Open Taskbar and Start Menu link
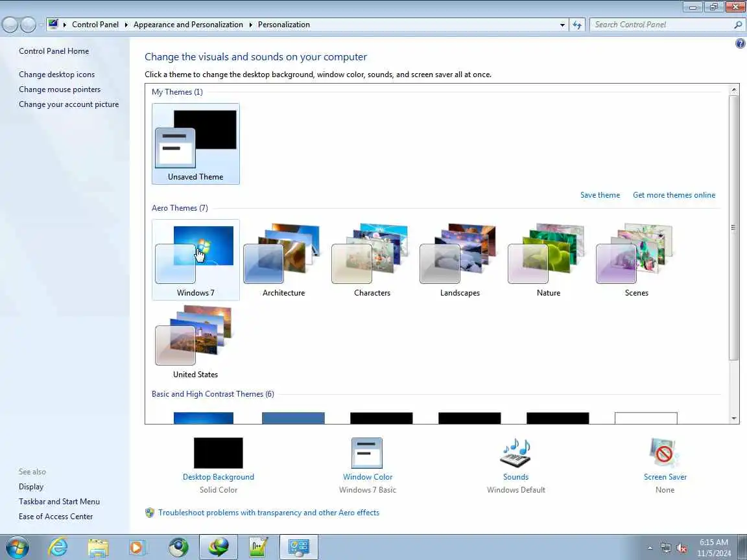747x560 pixels. pos(59,502)
